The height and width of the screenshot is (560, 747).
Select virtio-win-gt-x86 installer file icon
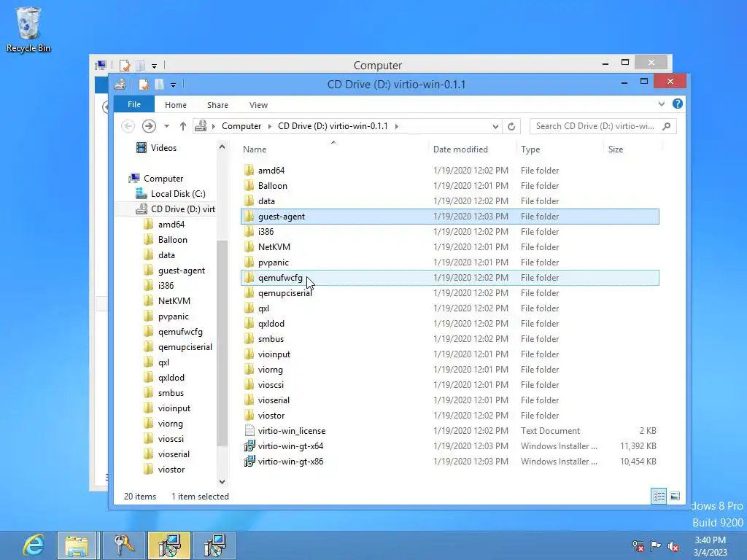tap(249, 462)
